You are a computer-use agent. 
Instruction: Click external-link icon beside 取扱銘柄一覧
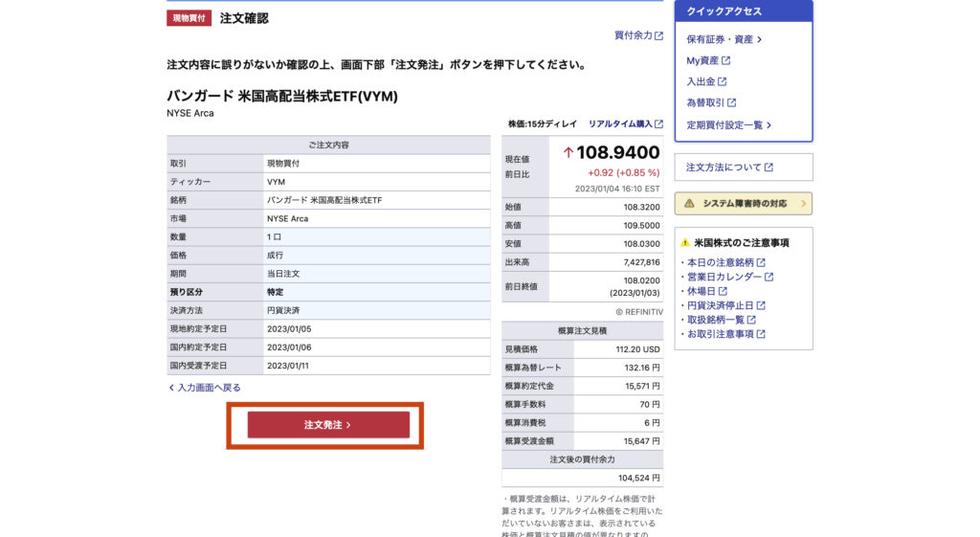(x=751, y=320)
